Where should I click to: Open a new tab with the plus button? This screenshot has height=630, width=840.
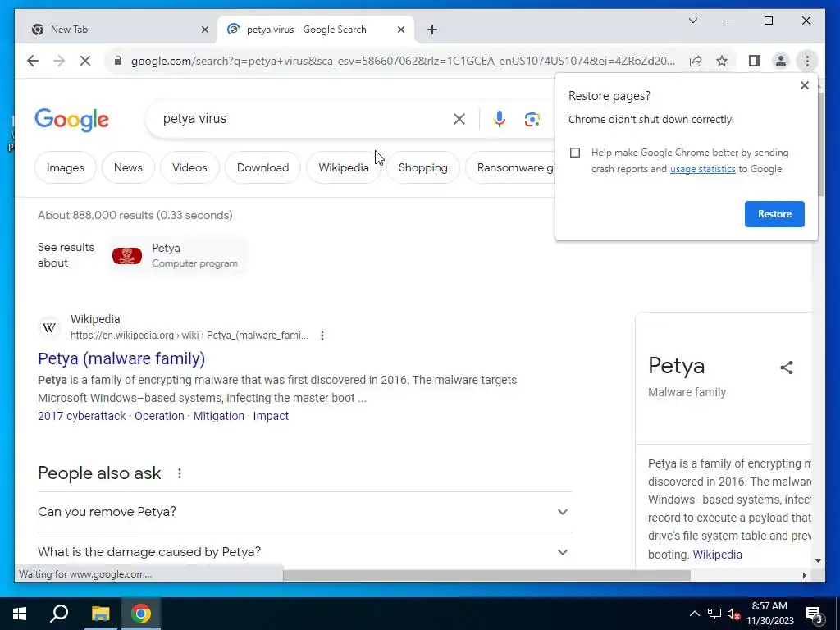click(x=432, y=30)
